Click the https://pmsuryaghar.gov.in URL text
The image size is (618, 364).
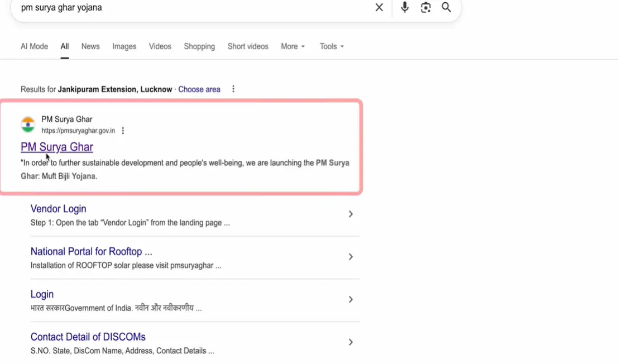pos(78,131)
